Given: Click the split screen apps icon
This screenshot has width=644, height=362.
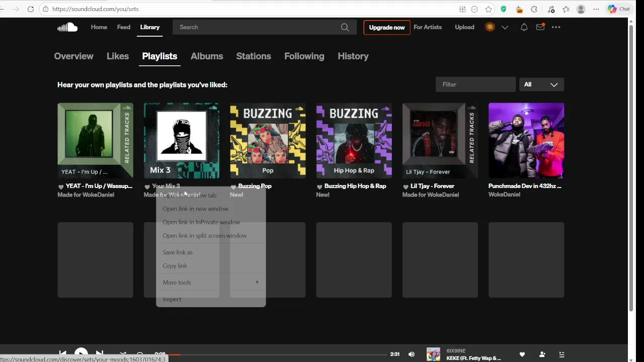Looking at the screenshot, I should click(x=462, y=9).
